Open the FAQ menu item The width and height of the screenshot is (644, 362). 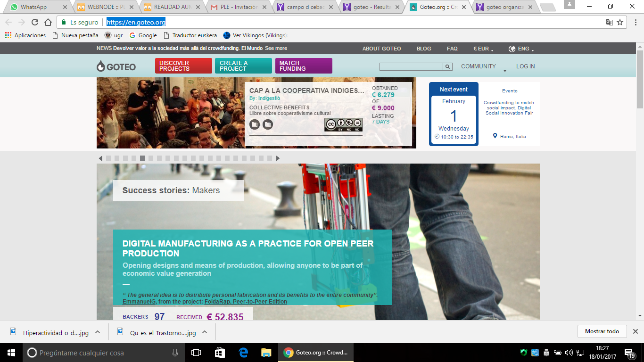tap(452, 49)
